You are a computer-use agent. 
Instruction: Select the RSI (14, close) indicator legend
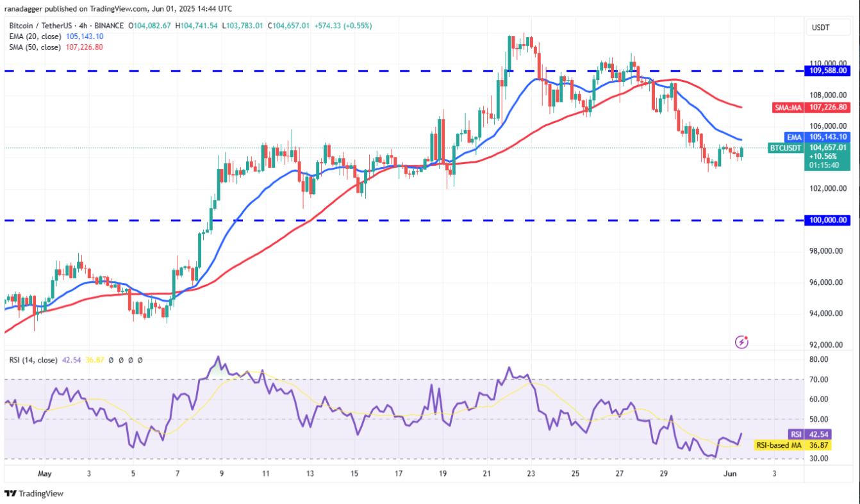point(33,360)
